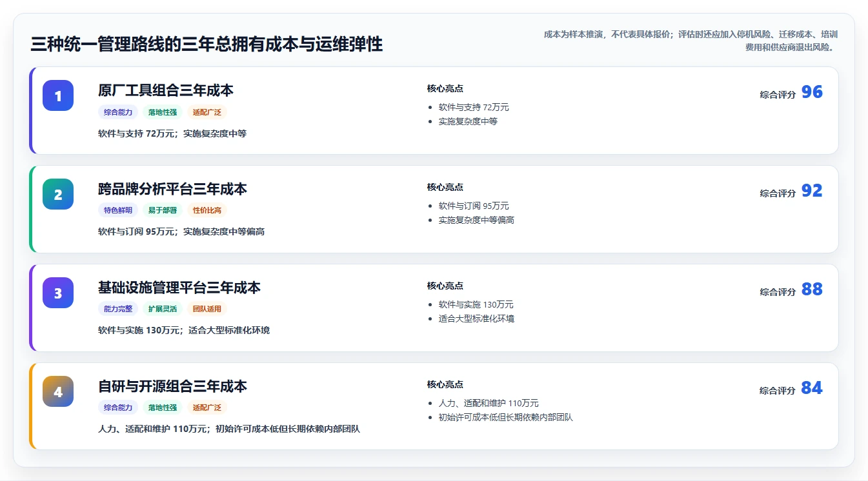This screenshot has width=868, height=481.
Task: Click bullet item 初始许可成本低但长期依赖内部团队
Action: pos(506,417)
